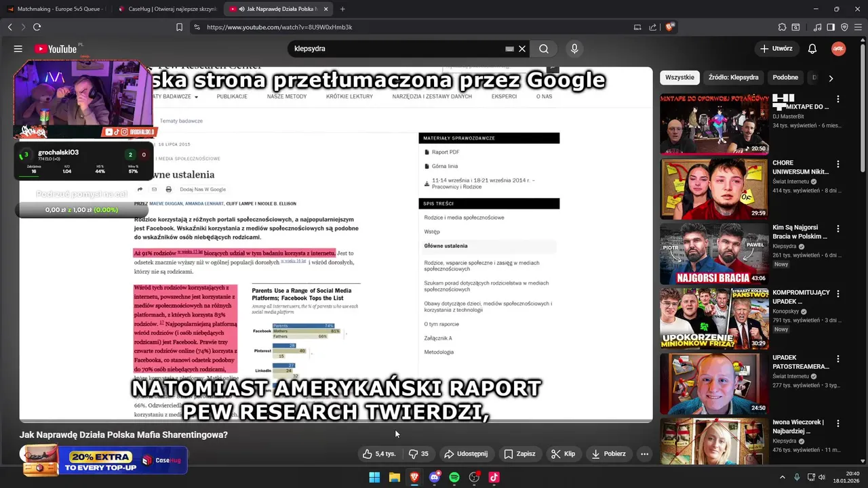868x488 pixels.
Task: Toggle the browser sidebar panel icon
Action: point(831,27)
